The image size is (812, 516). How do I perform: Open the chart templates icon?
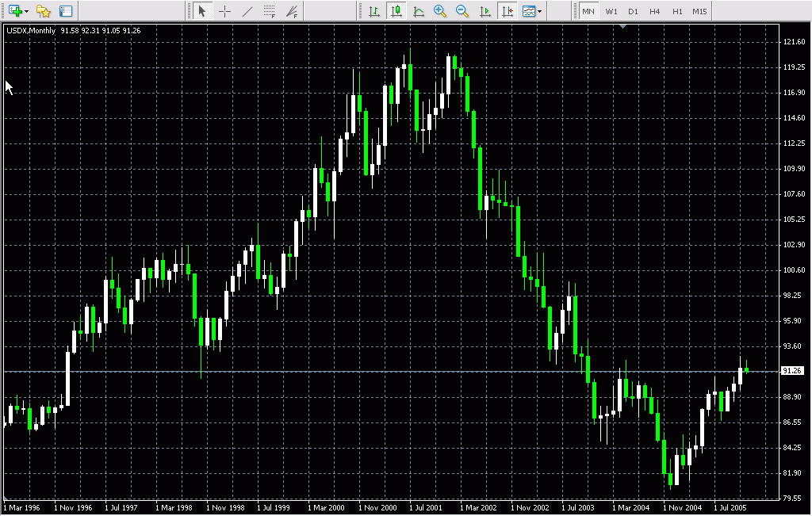(x=529, y=11)
